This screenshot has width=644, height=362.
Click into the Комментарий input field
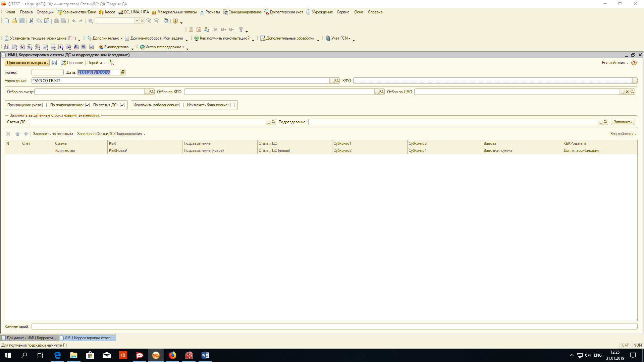(334, 326)
